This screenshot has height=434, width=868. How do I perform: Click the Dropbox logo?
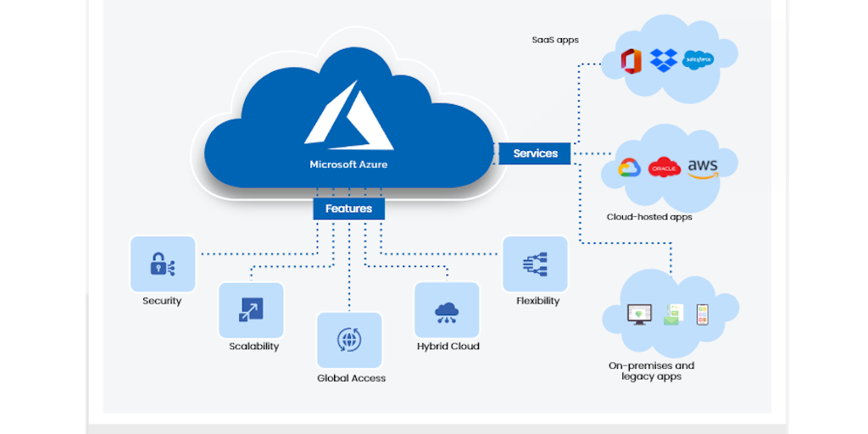663,60
